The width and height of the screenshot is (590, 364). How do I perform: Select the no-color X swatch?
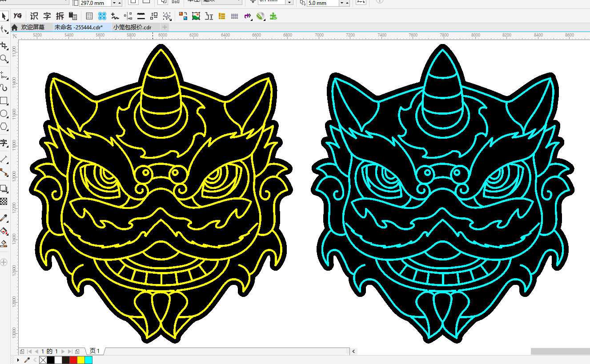pos(43,360)
